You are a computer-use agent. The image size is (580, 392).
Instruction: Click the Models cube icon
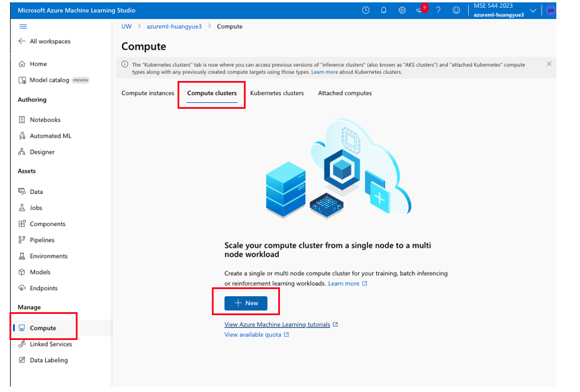point(22,272)
